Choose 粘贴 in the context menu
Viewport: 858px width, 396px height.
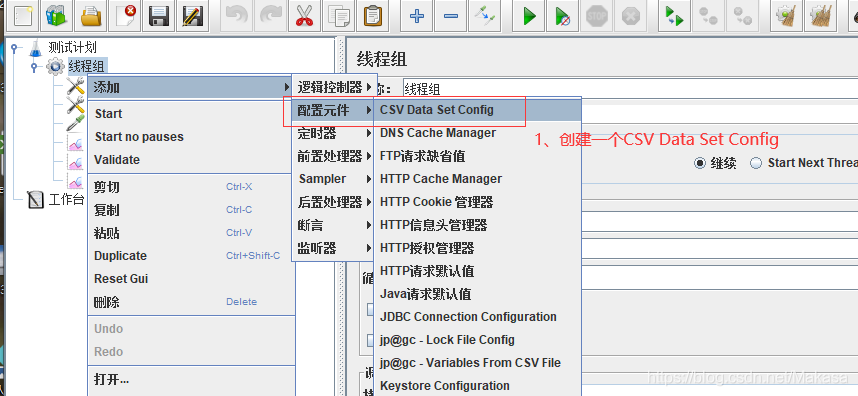(190, 233)
